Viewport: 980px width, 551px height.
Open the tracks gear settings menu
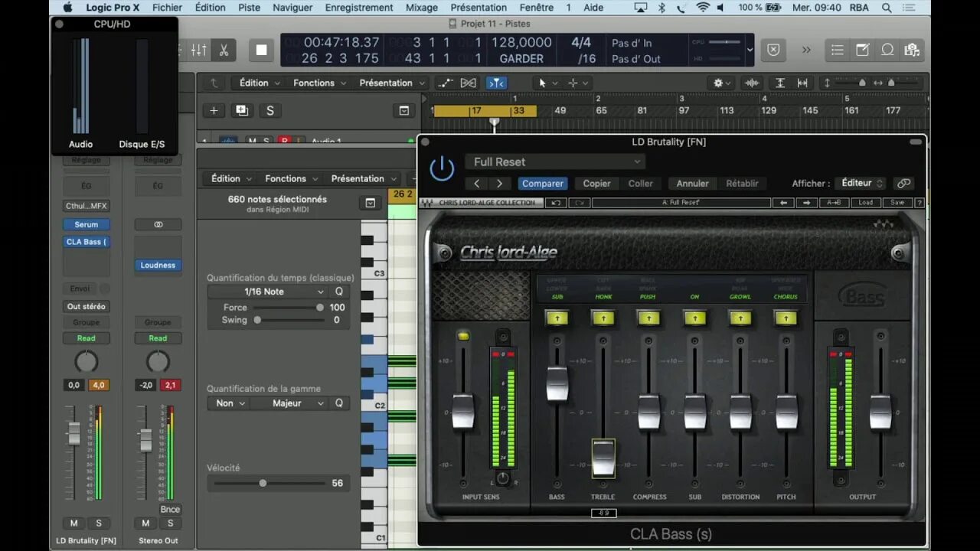pyautogui.click(x=723, y=83)
